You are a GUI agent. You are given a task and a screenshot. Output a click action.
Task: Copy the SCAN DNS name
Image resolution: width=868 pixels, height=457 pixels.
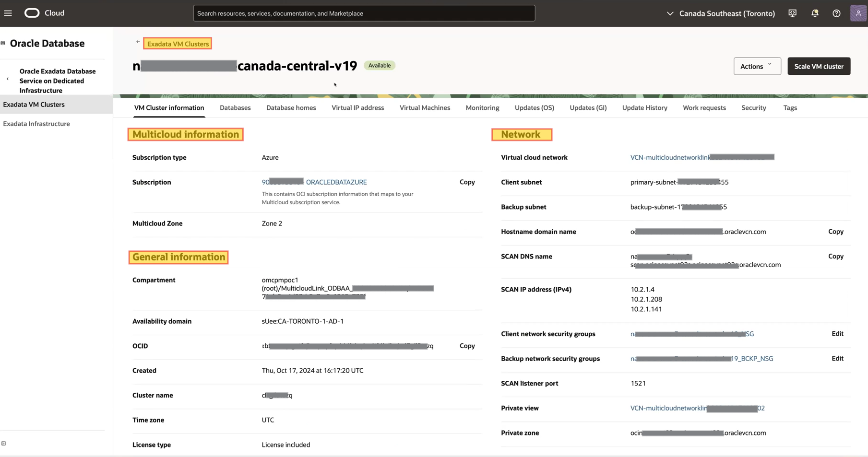pos(836,257)
